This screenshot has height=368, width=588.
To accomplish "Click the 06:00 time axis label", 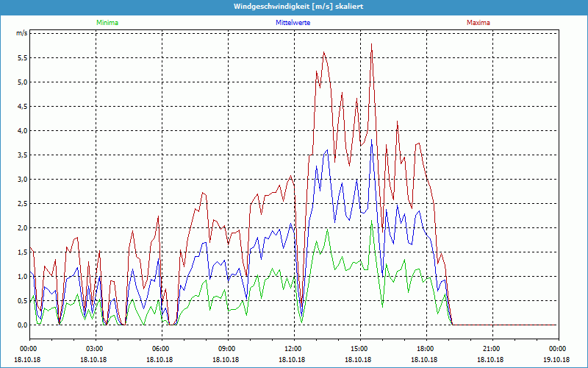I will coord(161,349).
